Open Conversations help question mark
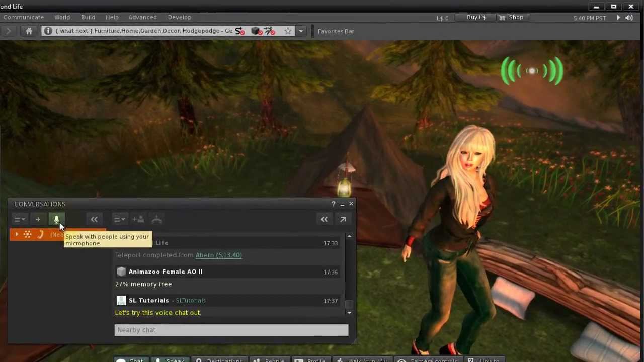This screenshot has width=644, height=362. pos(333,204)
